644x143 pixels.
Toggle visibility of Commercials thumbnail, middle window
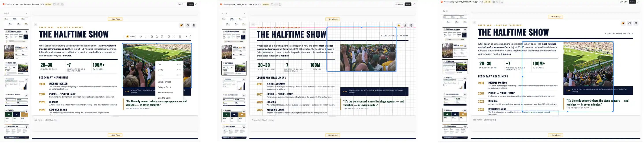click(244, 79)
